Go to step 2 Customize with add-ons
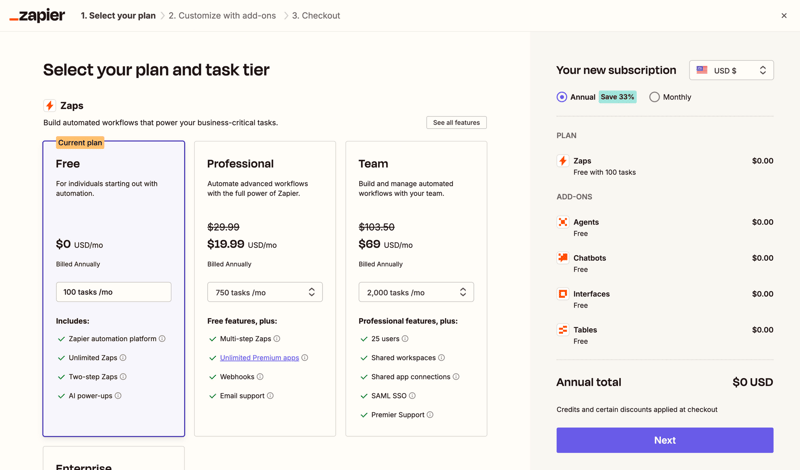This screenshot has height=470, width=800. point(222,16)
